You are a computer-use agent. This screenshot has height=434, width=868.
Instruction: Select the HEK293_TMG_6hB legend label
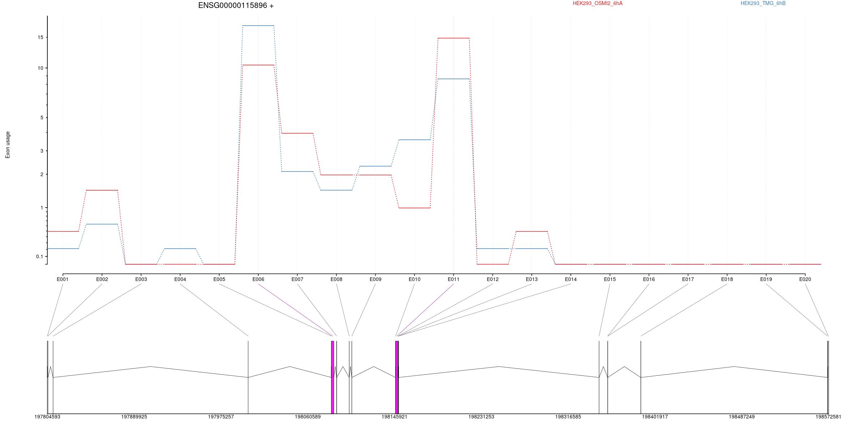[x=763, y=3]
